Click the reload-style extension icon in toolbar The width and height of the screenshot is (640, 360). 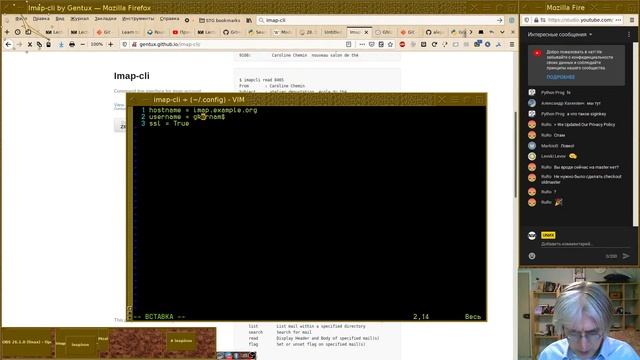tap(434, 44)
